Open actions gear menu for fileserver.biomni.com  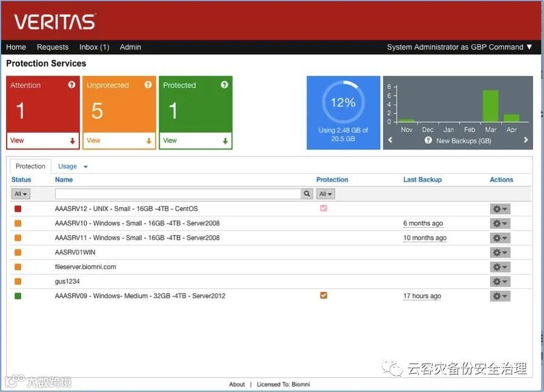click(500, 267)
